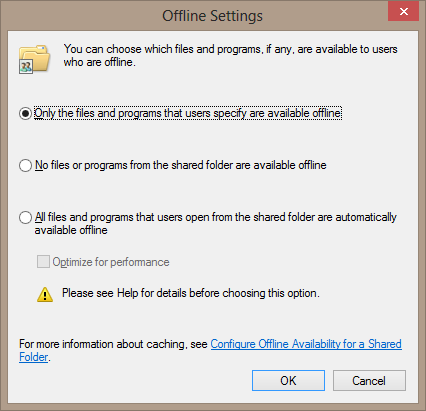The width and height of the screenshot is (426, 411).
Task: Enable the Optimize for performance checkbox
Action: click(x=43, y=262)
